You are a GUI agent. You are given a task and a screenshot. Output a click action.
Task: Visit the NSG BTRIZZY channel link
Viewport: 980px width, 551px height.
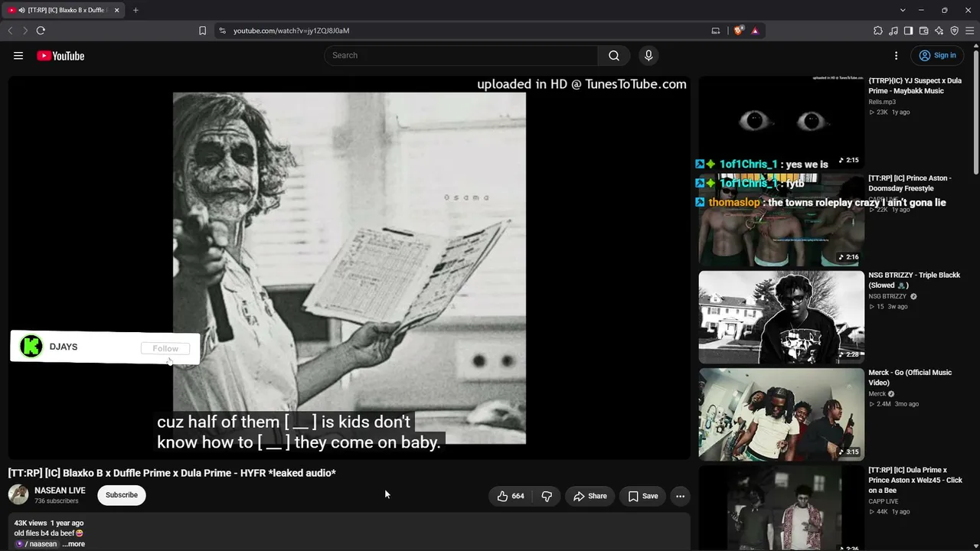887,296
